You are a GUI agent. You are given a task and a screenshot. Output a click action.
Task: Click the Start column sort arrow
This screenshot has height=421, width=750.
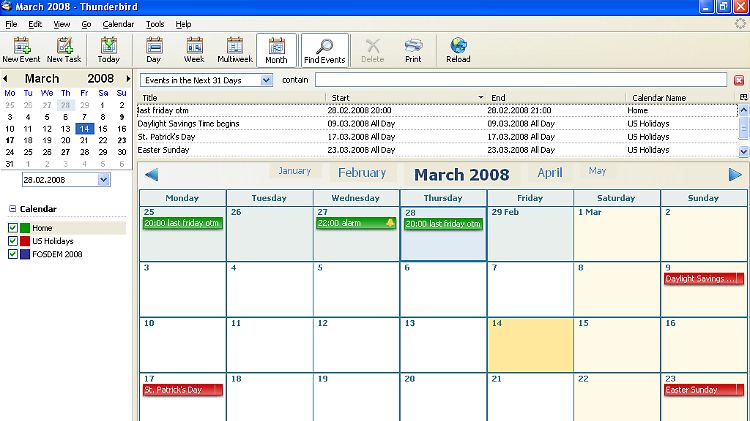(x=480, y=98)
